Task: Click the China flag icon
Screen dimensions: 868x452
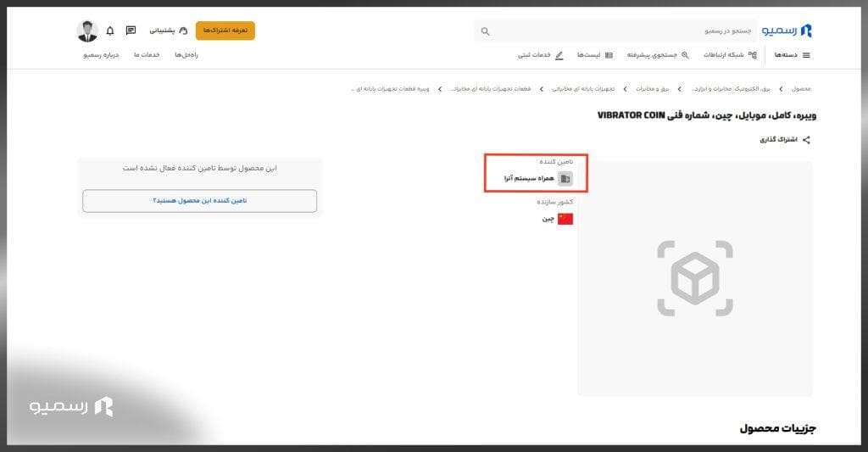Action: tap(565, 219)
